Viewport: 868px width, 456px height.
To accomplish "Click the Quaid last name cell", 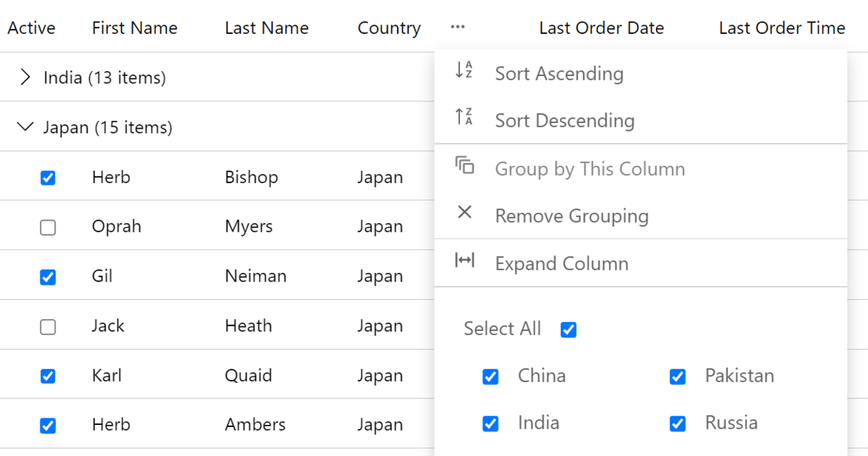I will [248, 376].
